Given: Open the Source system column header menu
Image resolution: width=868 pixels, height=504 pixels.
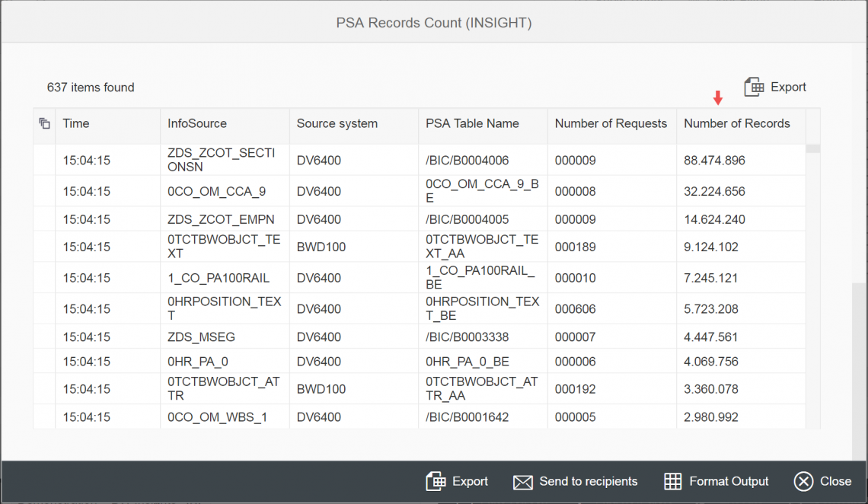Looking at the screenshot, I should click(x=337, y=123).
